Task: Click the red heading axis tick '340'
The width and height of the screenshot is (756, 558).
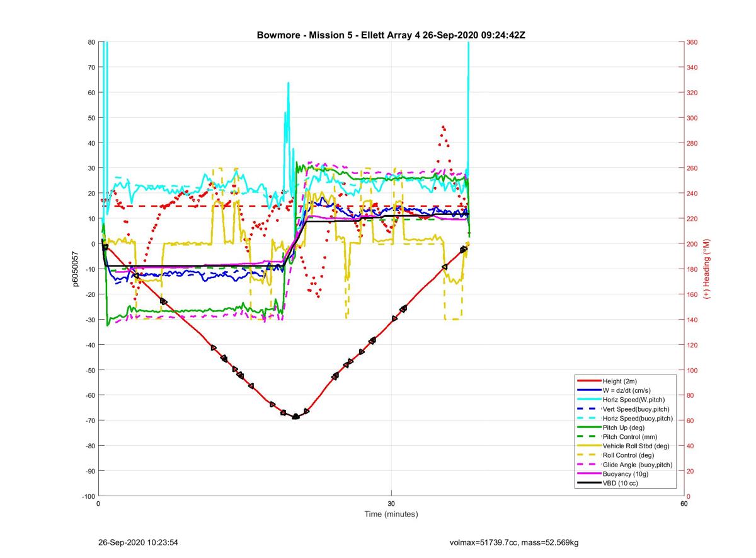Action: coord(692,67)
